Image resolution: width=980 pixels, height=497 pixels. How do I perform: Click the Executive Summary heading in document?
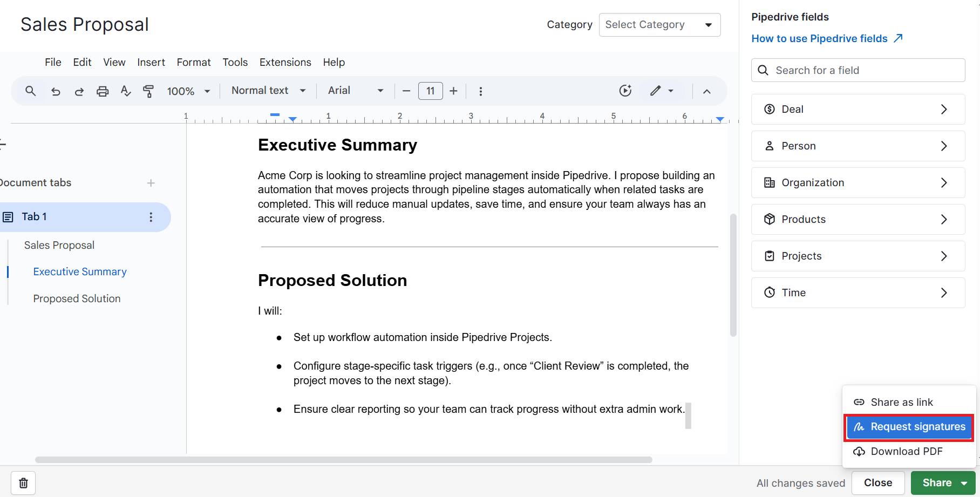[337, 145]
